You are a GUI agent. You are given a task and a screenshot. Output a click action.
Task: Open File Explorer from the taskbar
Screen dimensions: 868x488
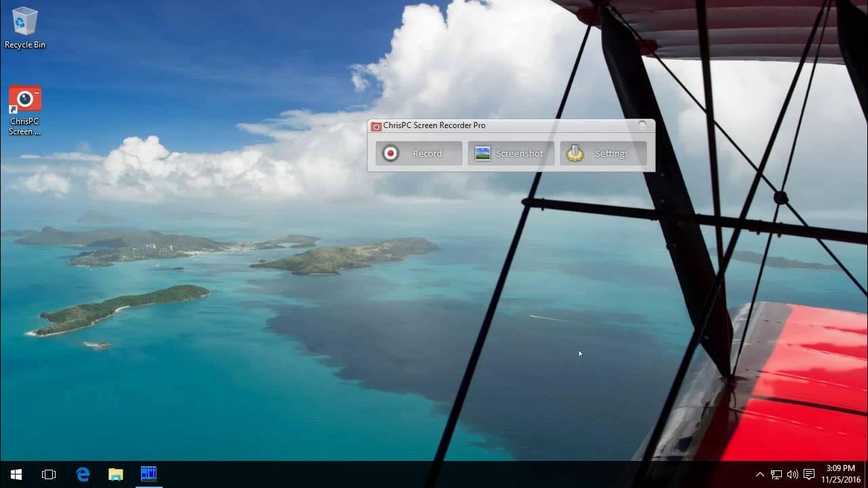click(116, 474)
